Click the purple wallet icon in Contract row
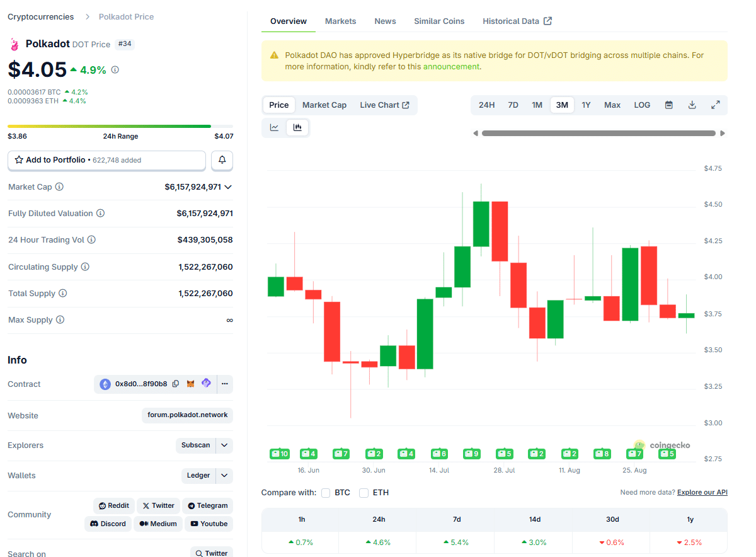 (206, 383)
